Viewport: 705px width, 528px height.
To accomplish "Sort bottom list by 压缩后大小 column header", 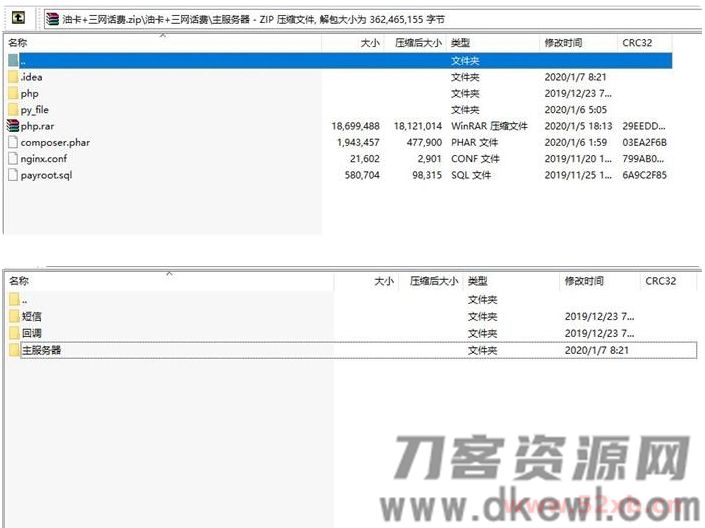I will (434, 281).
